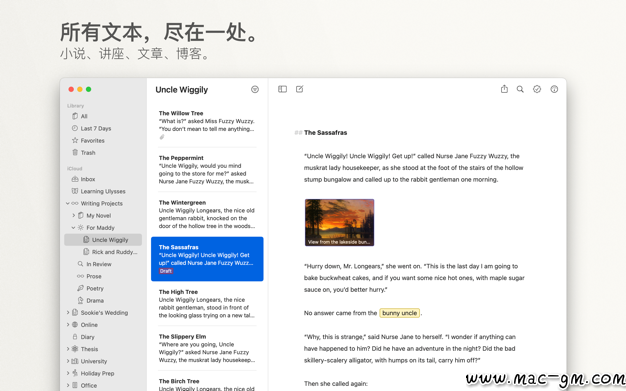Click the highlighted bunny uncle annotation

tap(399, 313)
